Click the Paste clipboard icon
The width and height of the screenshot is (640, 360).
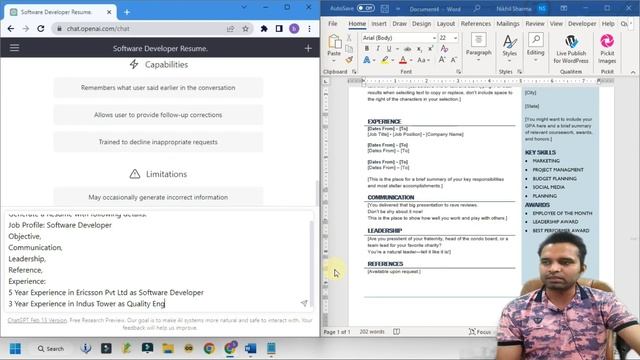tap(334, 42)
